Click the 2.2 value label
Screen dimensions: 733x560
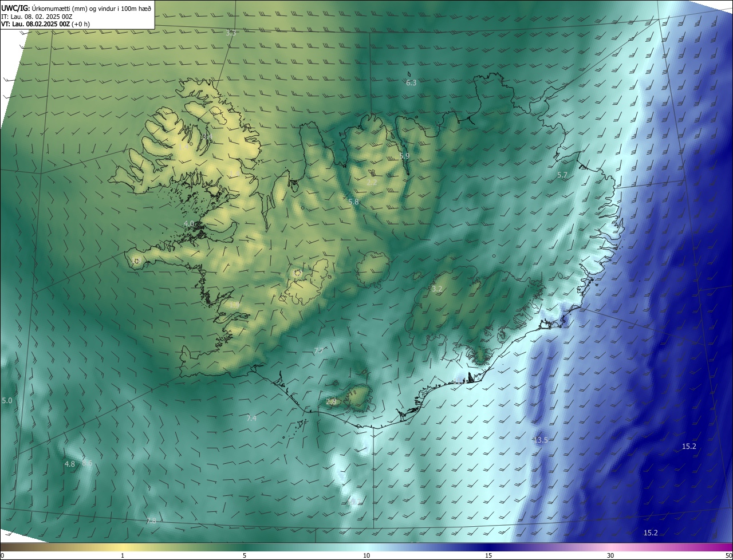click(x=372, y=183)
